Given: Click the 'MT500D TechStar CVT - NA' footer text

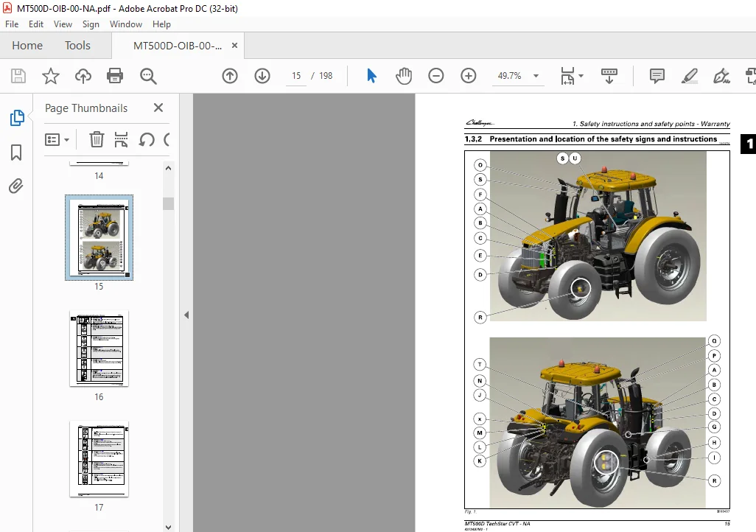Looking at the screenshot, I should point(497,523).
